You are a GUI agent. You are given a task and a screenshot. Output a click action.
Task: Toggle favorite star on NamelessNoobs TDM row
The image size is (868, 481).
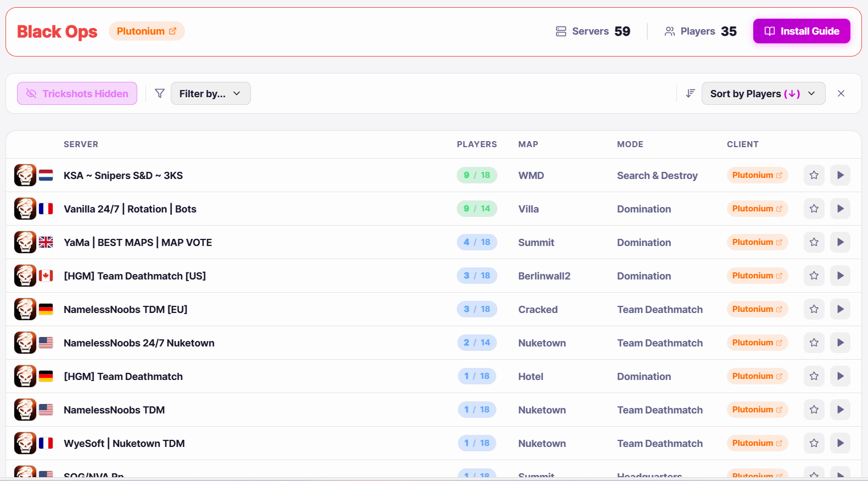[x=814, y=410]
